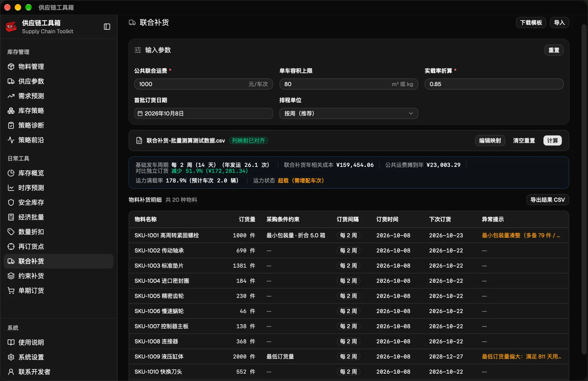Click the 策略前沿 pulse icon

[x=11, y=140]
